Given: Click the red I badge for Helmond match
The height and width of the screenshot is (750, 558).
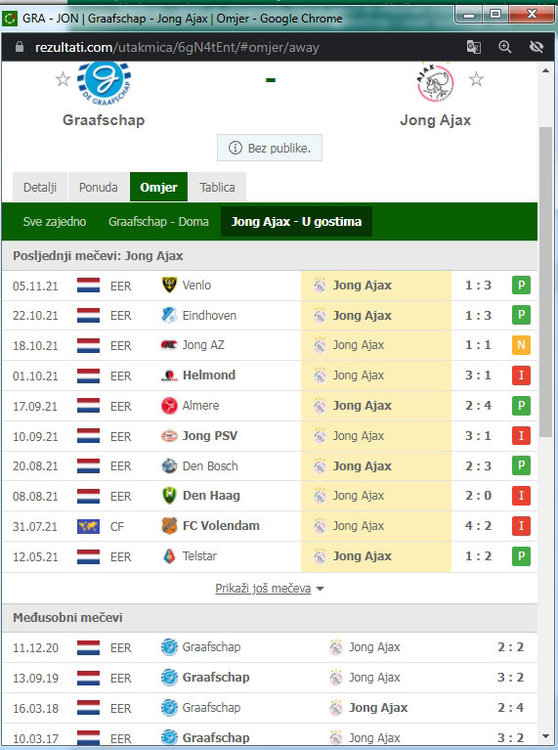Looking at the screenshot, I should [521, 375].
